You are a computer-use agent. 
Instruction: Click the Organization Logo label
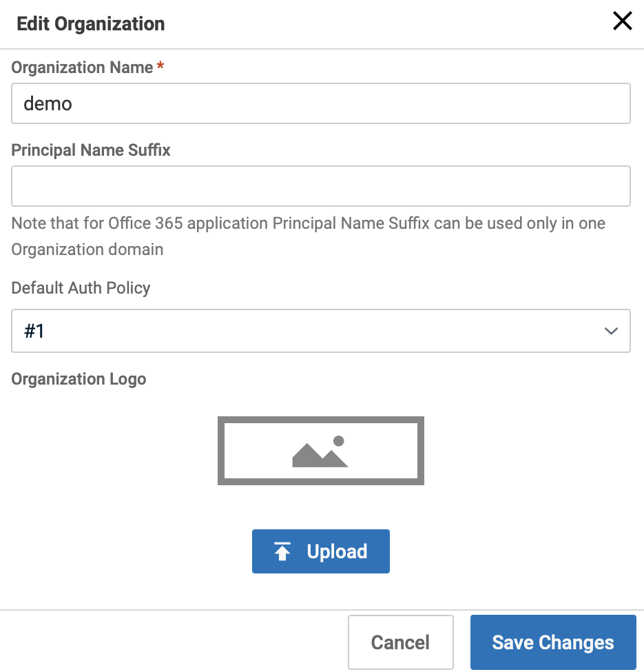click(x=78, y=378)
